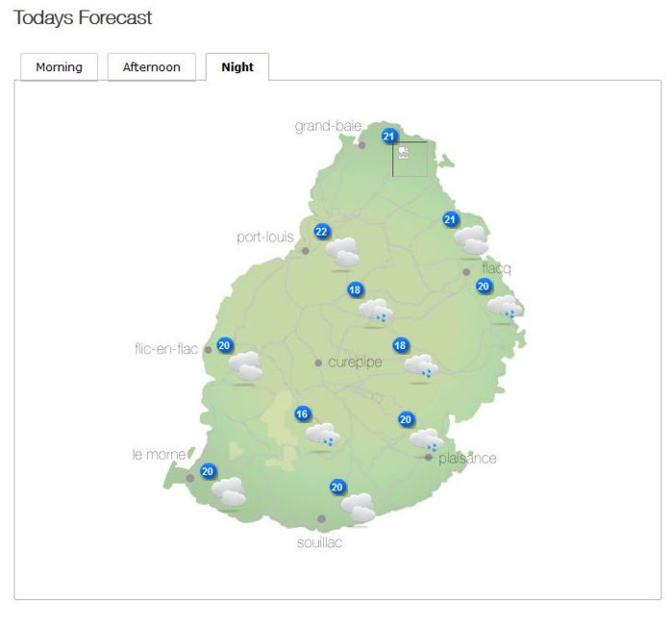The width and height of the screenshot is (672, 626).
Task: Click the plaisance location label
Action: click(467, 459)
